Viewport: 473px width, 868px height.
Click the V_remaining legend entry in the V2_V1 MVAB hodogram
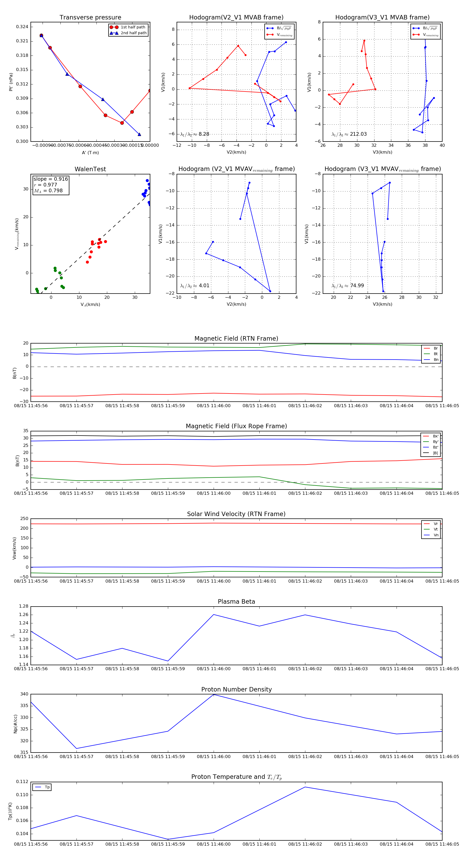coord(279,34)
